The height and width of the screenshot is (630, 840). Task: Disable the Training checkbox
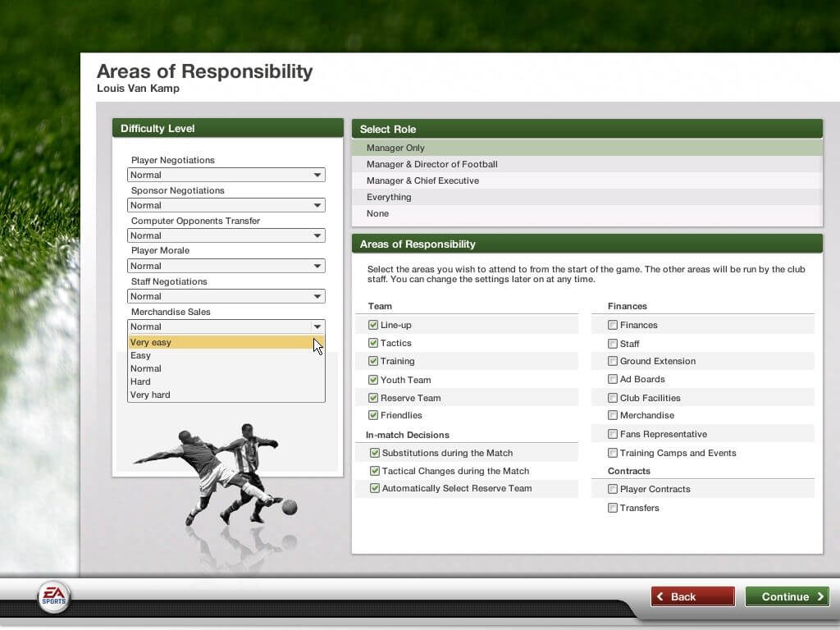click(373, 362)
